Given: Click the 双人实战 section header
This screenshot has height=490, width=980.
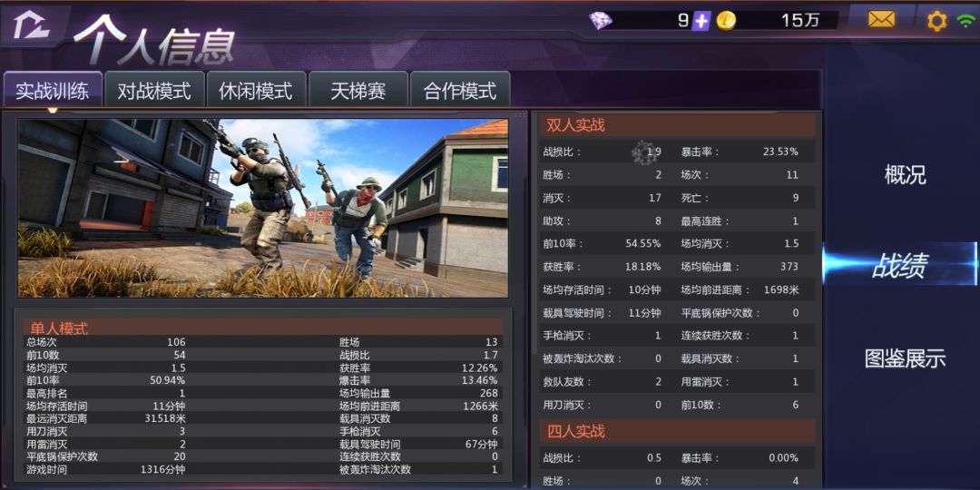Looking at the screenshot, I should pos(678,125).
